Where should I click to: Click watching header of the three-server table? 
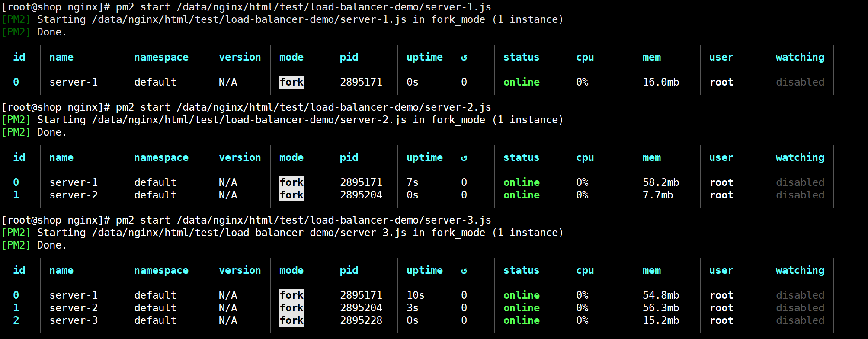[x=800, y=271]
